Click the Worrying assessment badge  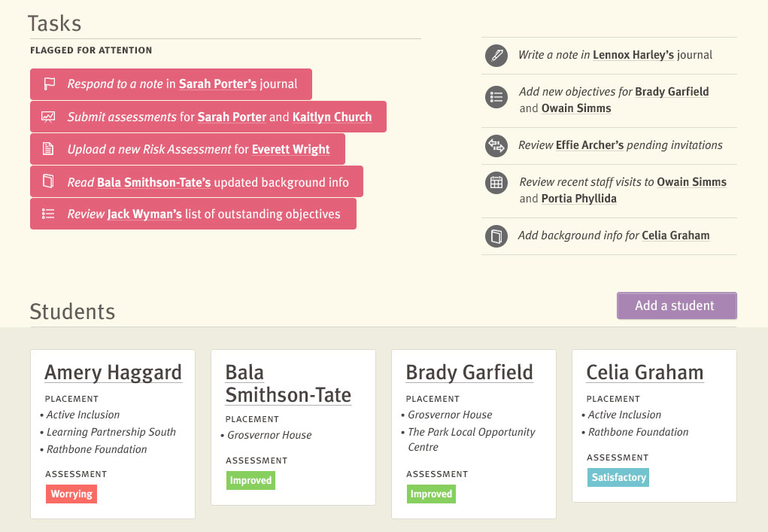point(71,494)
